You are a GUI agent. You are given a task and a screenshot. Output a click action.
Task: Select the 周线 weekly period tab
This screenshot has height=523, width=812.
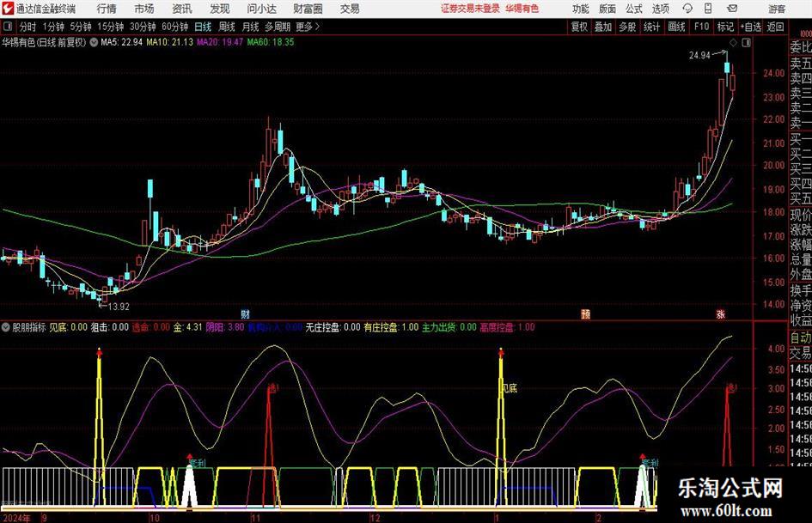[x=227, y=27]
